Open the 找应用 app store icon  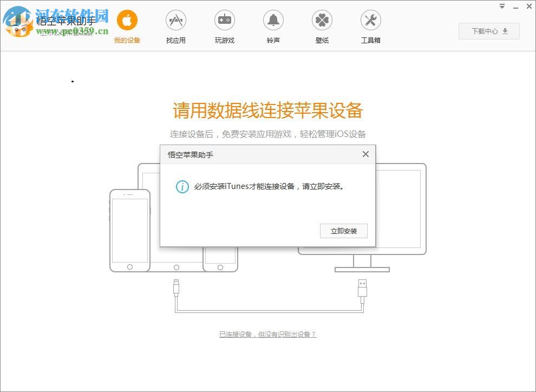(176, 20)
